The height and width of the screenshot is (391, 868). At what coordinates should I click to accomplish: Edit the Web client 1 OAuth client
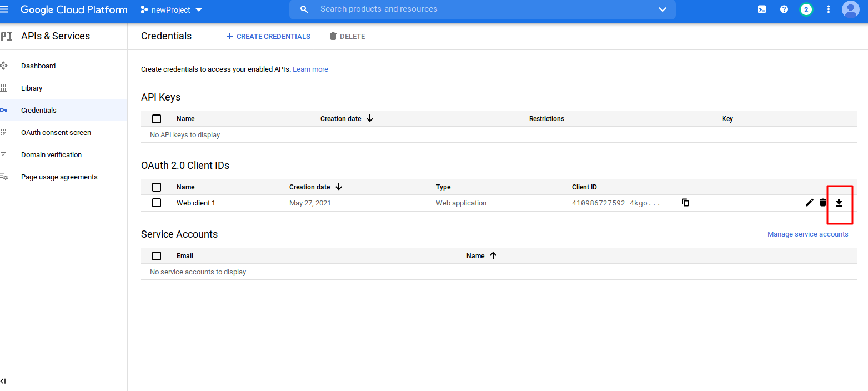click(809, 203)
